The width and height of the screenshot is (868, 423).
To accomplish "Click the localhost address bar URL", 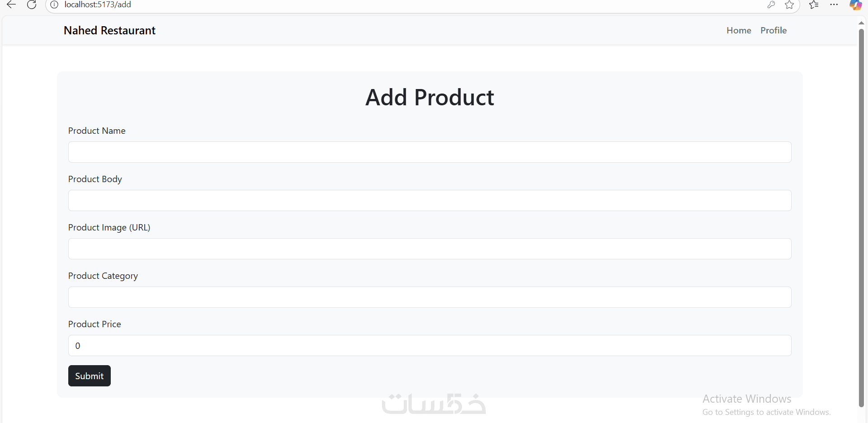I will [98, 5].
